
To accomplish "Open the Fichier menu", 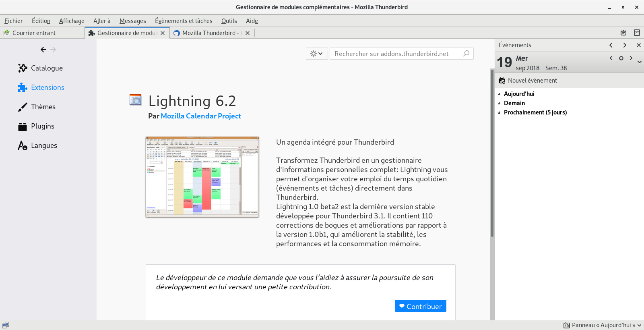I will coord(13,21).
